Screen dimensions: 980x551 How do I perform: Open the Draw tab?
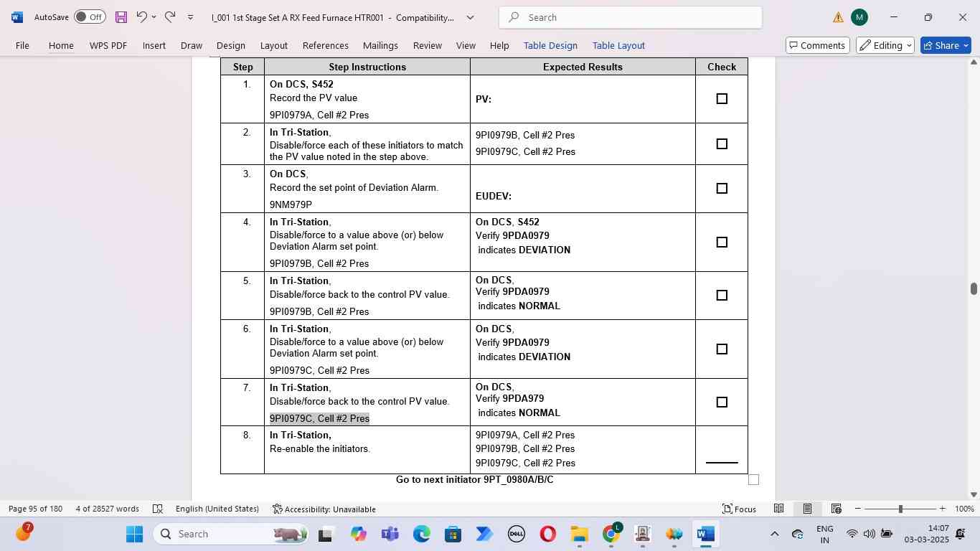point(192,45)
